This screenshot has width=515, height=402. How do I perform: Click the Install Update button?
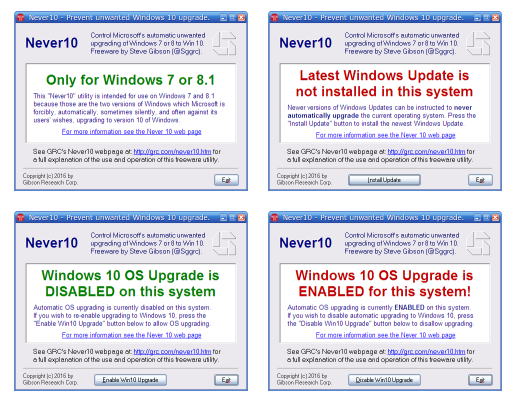click(384, 180)
